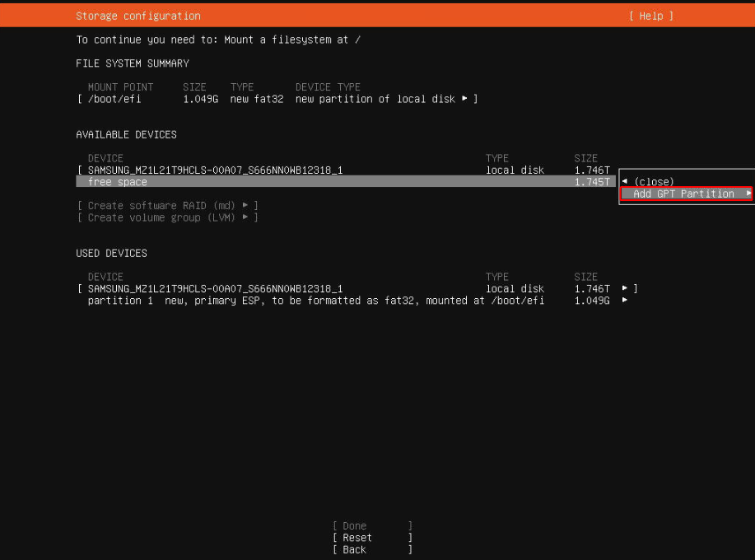Choose (close) in the popup menu
The height and width of the screenshot is (560, 755).
point(654,182)
